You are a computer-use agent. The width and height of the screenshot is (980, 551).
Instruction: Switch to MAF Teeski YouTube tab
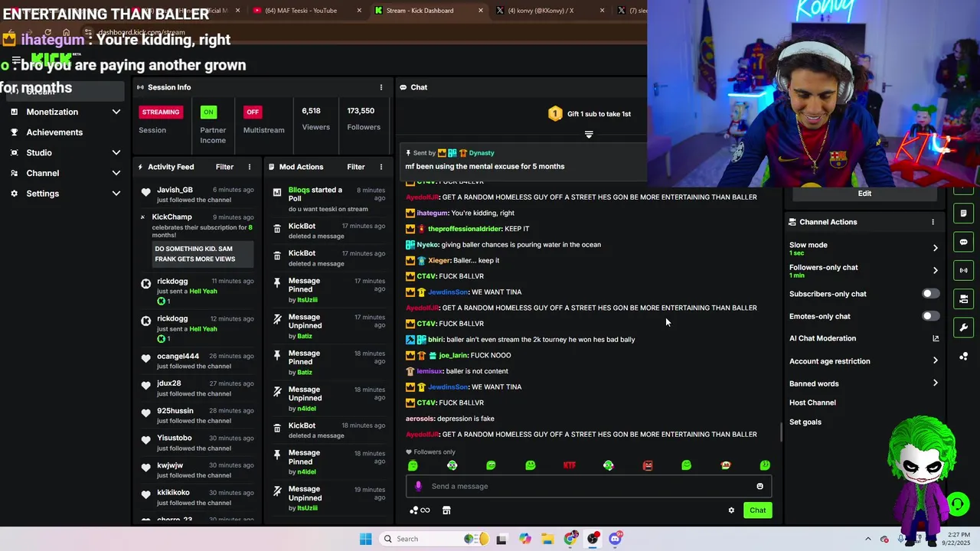(306, 11)
